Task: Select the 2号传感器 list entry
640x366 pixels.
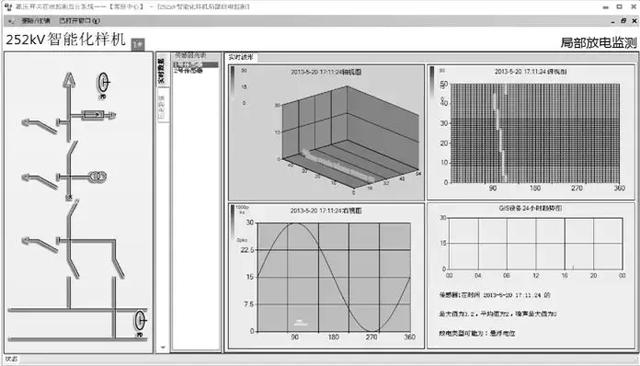Action: point(188,71)
